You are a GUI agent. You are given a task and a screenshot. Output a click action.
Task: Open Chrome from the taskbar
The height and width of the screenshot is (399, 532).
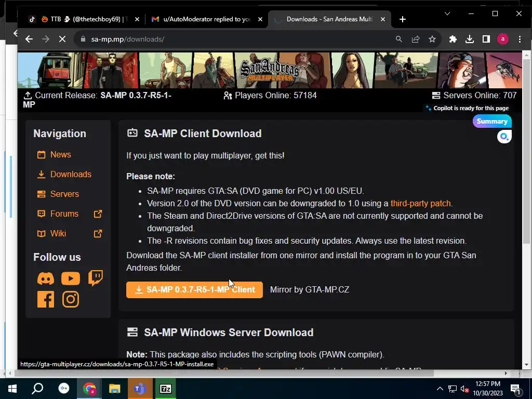[89, 389]
